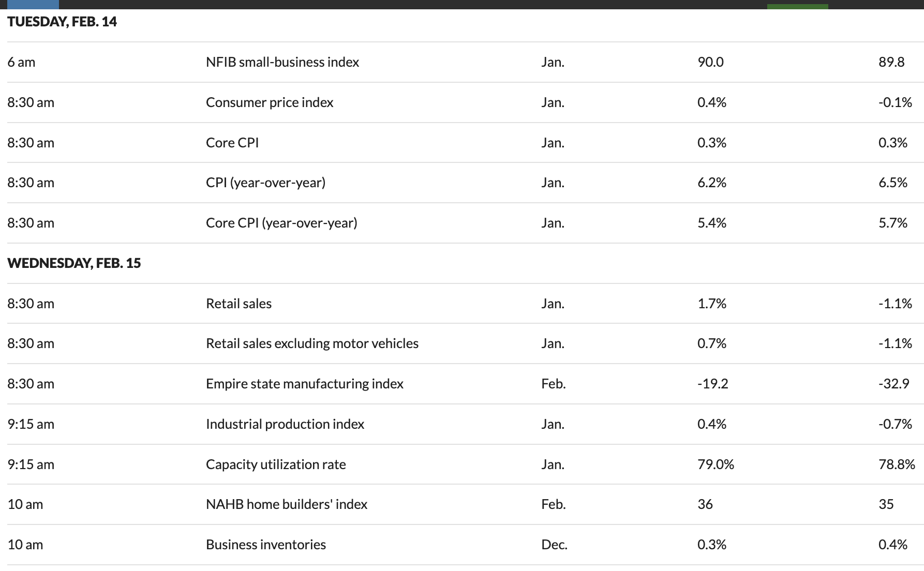Click the -19.2 Empire state value
The image size is (924, 571).
pyautogui.click(x=712, y=384)
